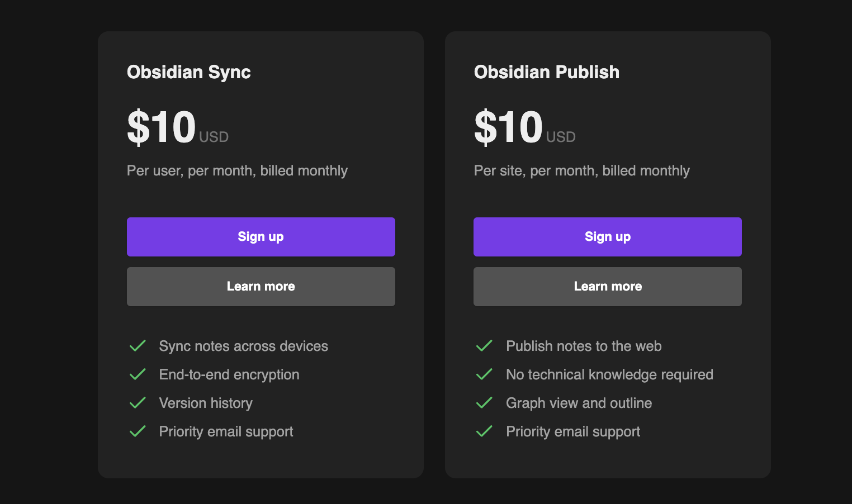Click the No technical knowledge required checkmark
Image resolution: width=852 pixels, height=504 pixels.
(484, 374)
